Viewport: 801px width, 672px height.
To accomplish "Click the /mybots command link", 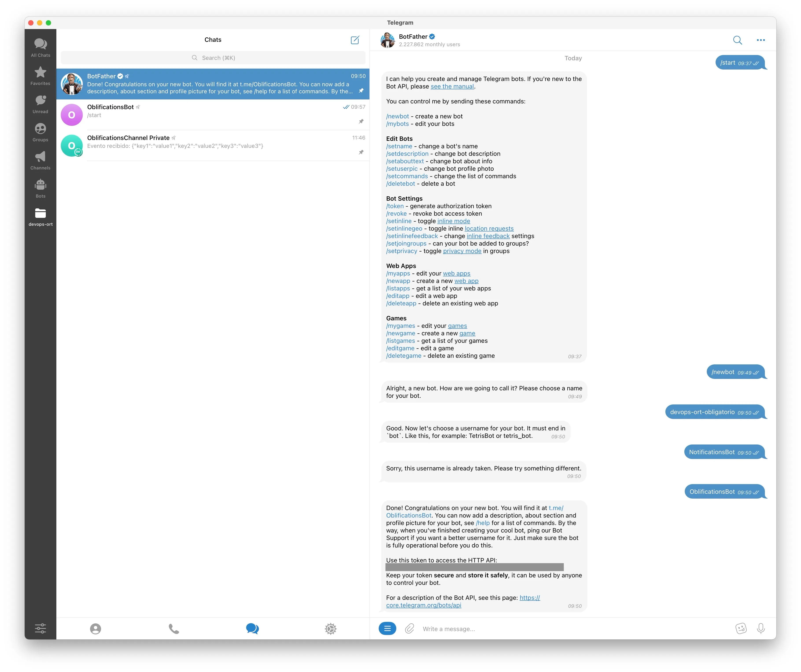I will (397, 124).
